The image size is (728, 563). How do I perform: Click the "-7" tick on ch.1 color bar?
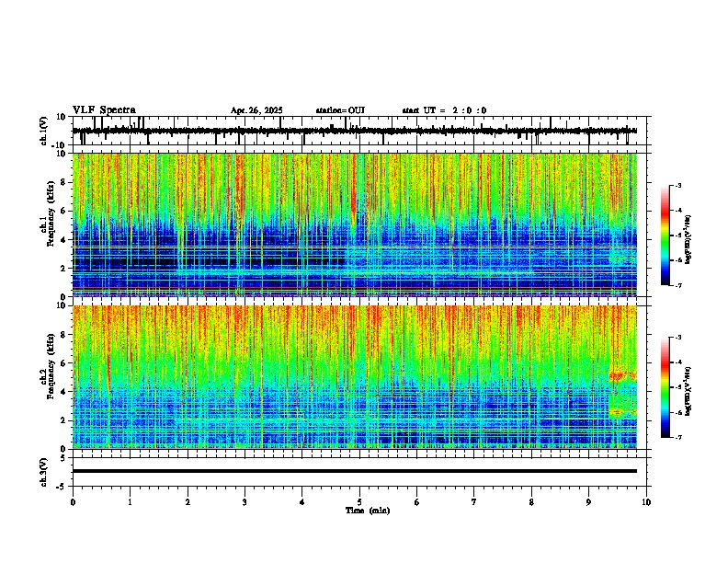[678, 286]
